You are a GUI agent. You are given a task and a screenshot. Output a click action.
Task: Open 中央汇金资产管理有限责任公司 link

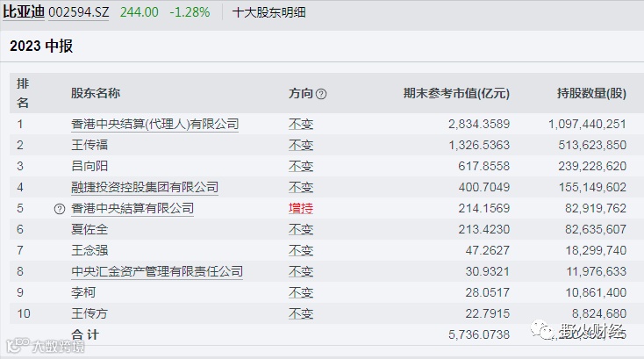coord(157,271)
